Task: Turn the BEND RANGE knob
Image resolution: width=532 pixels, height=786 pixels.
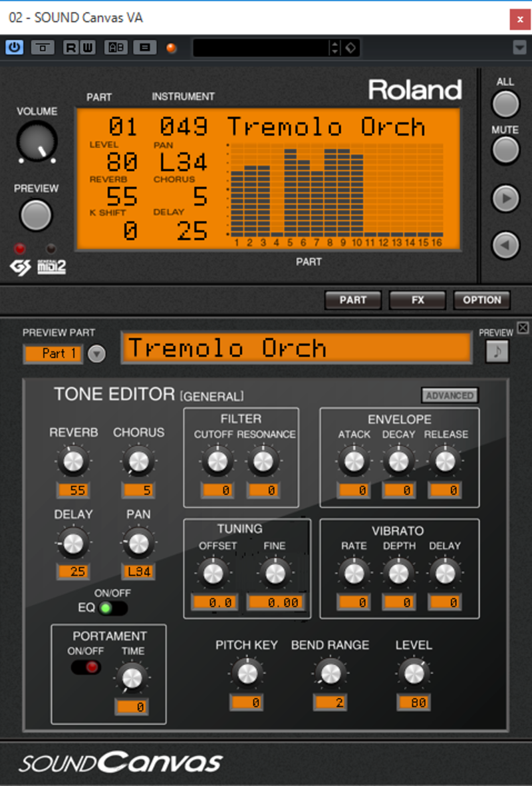Action: pos(330,674)
